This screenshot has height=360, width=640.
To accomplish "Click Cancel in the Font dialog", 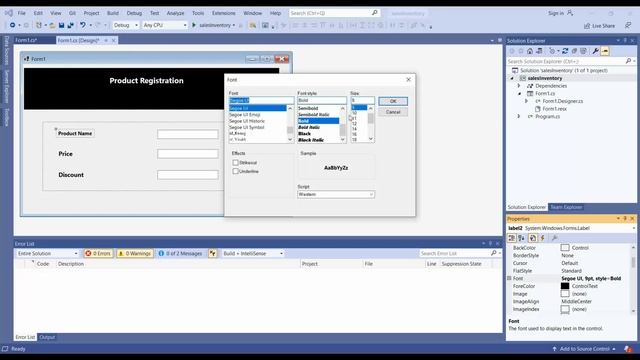I will click(x=393, y=112).
